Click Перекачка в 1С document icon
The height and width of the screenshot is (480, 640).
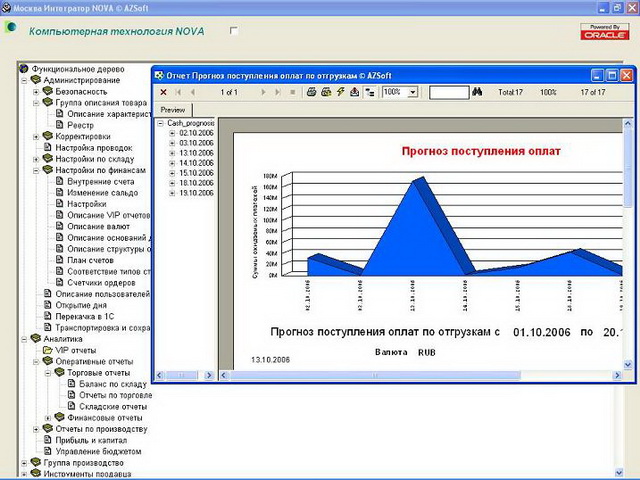(48, 316)
